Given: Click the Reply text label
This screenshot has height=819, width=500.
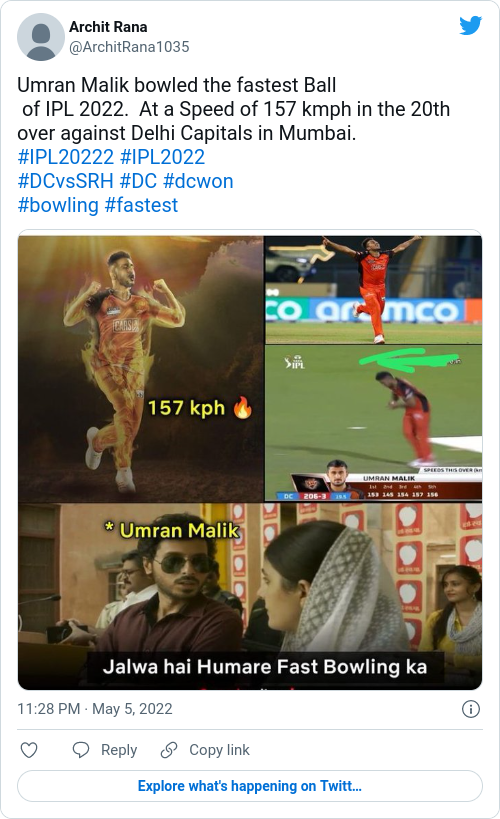Looking at the screenshot, I should pos(119,750).
